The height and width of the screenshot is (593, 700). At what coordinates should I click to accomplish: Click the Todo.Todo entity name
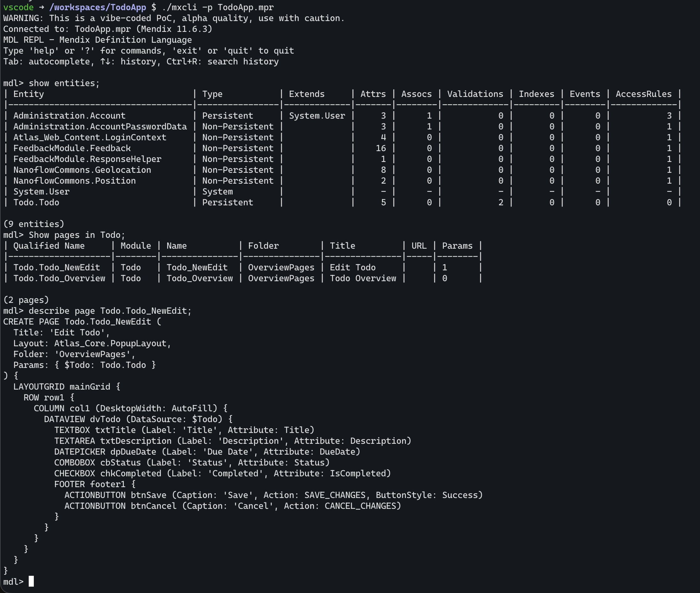pyautogui.click(x=36, y=202)
